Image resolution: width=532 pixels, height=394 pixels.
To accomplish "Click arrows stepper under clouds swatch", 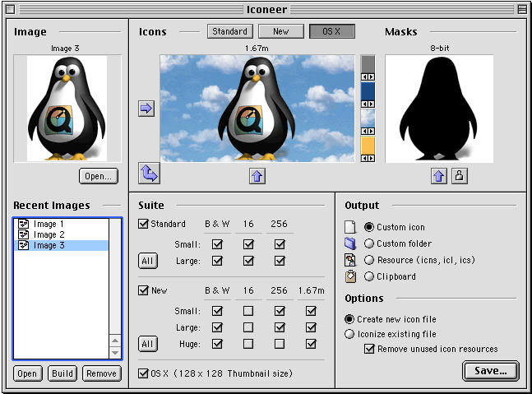I will pos(368,131).
